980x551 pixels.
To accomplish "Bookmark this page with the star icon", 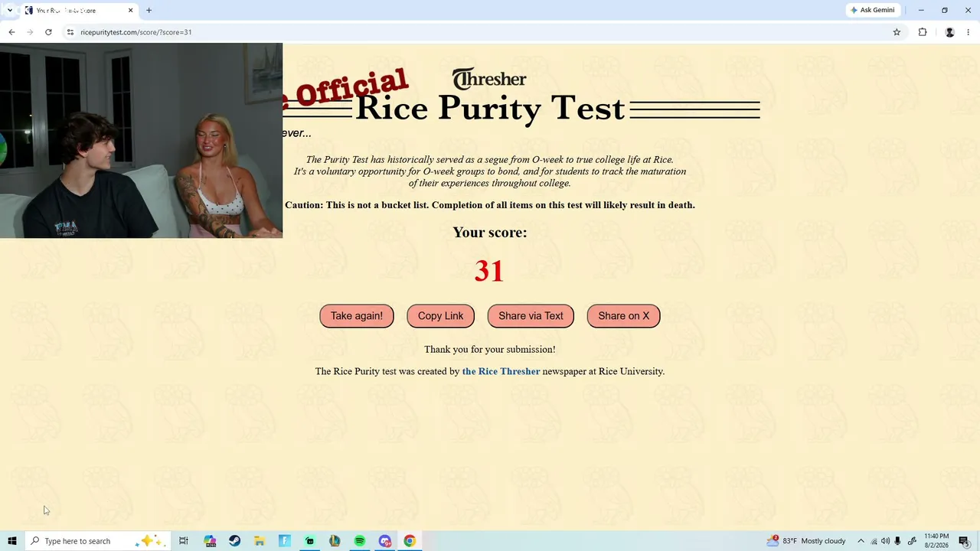I will (897, 32).
